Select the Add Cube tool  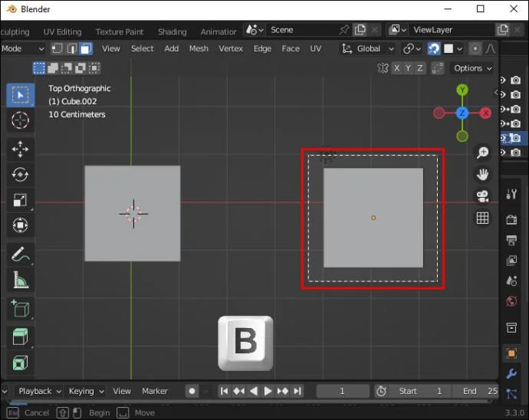tap(20, 309)
